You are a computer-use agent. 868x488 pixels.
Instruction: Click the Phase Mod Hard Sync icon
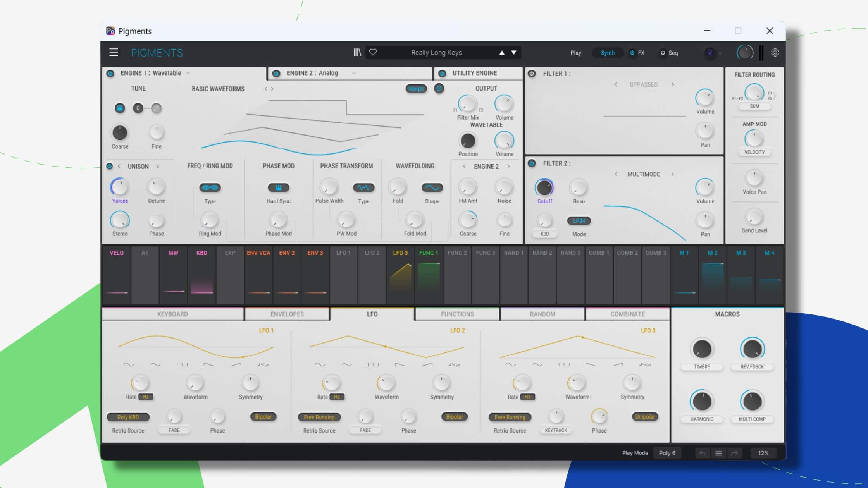pyautogui.click(x=278, y=187)
